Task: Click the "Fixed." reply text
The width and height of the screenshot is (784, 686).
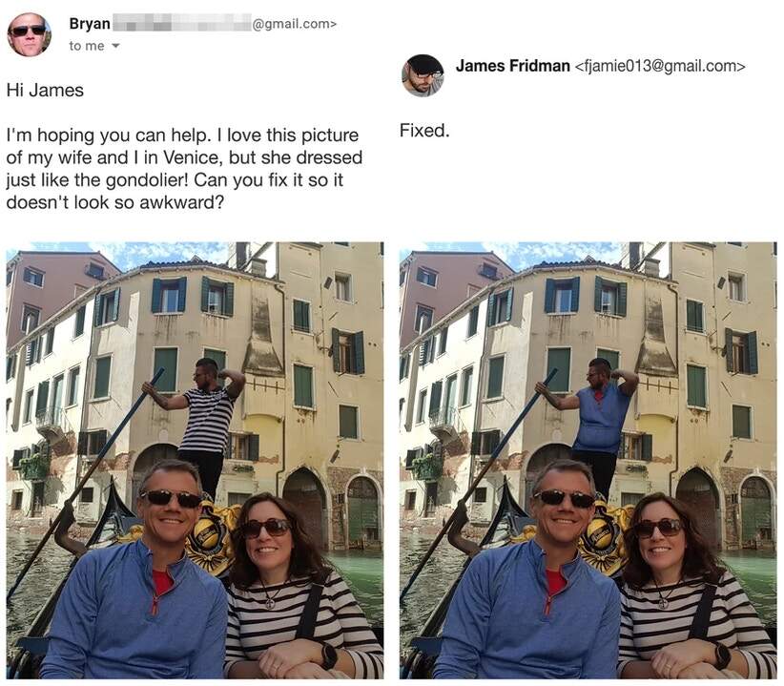Action: 424,131
